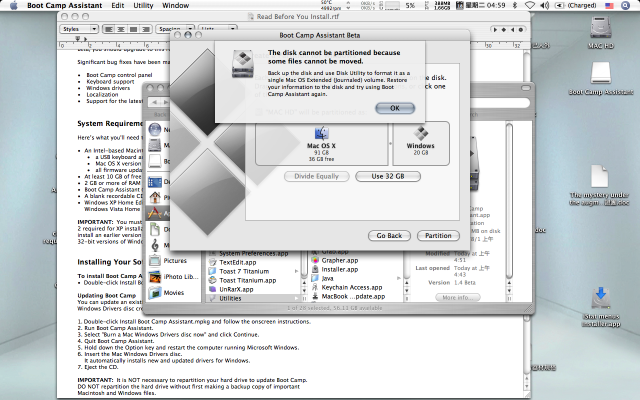Click the volume icon in menu bar
The height and width of the screenshot is (400, 640).
point(544,5)
